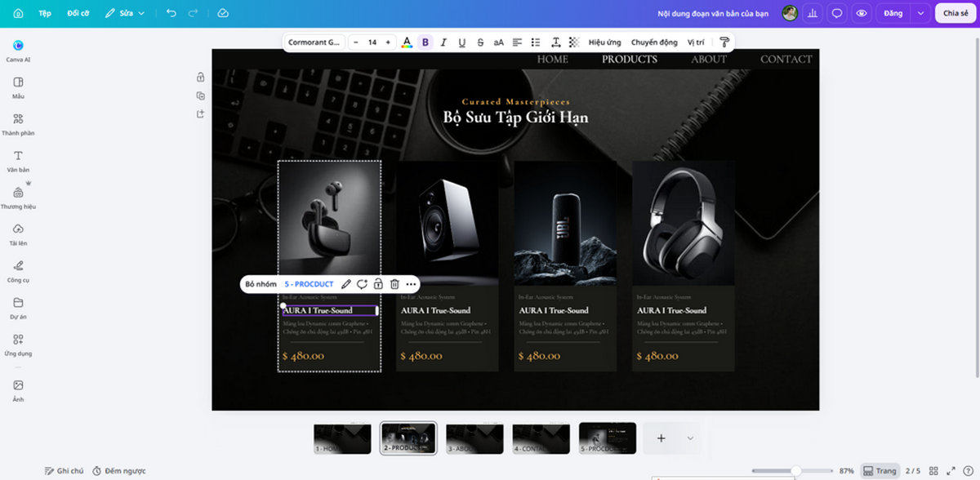Open the Chuyển động animation option
Screen dimensions: 980x480
pyautogui.click(x=654, y=42)
